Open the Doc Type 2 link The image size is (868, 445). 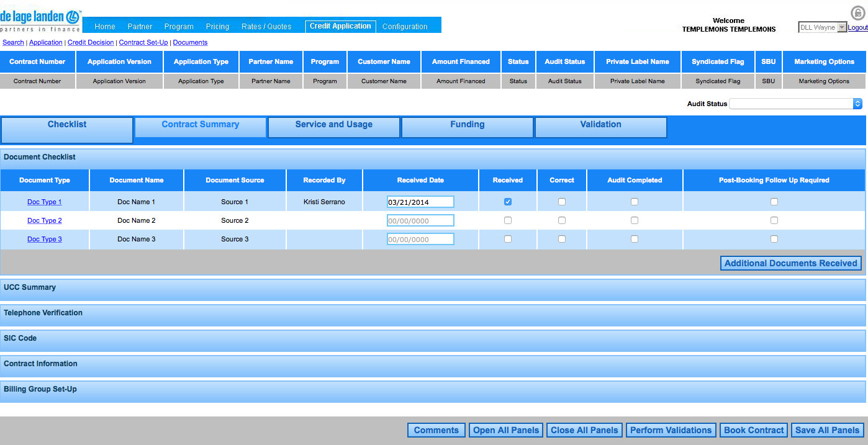[x=45, y=220]
